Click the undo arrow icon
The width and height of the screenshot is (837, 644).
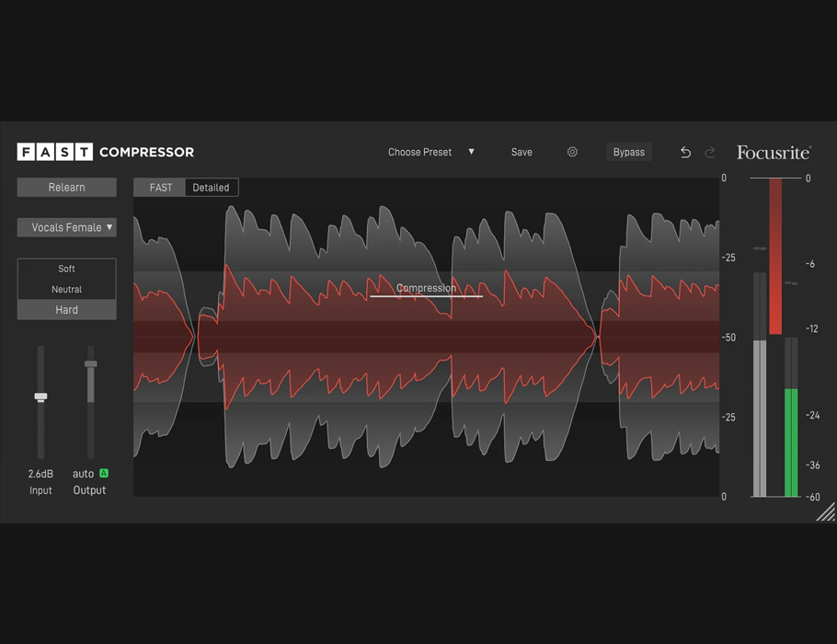click(x=685, y=152)
